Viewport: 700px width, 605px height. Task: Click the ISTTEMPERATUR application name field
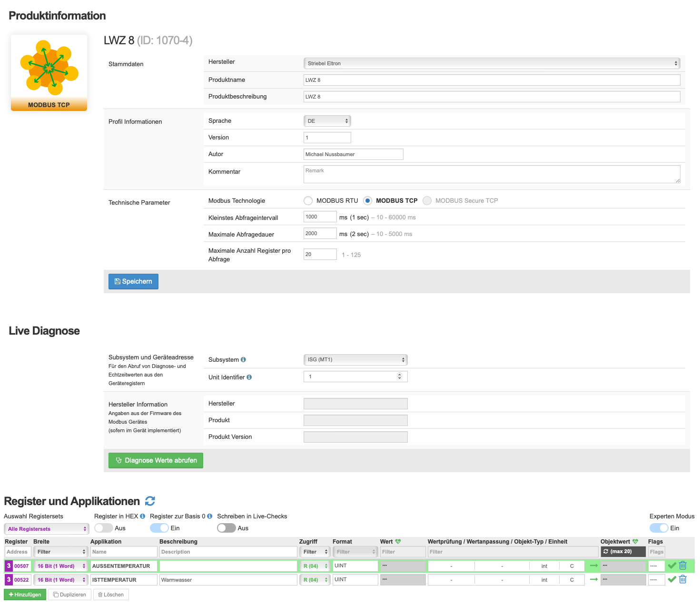(x=124, y=580)
